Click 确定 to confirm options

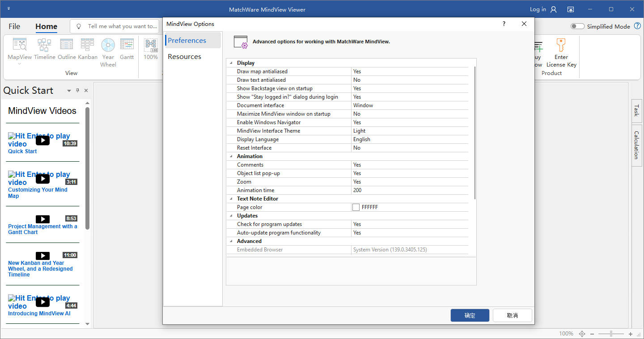(470, 315)
